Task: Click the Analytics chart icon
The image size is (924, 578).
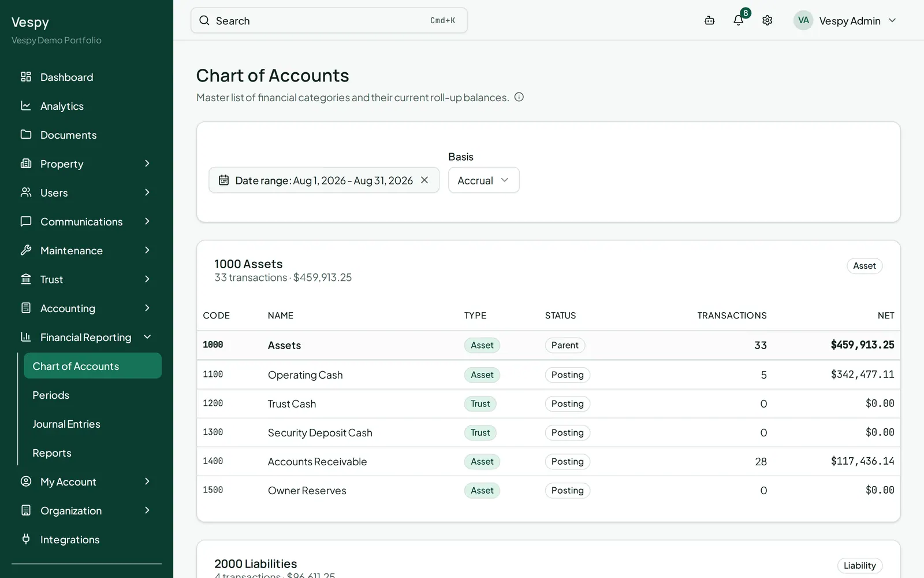Action: tap(26, 106)
